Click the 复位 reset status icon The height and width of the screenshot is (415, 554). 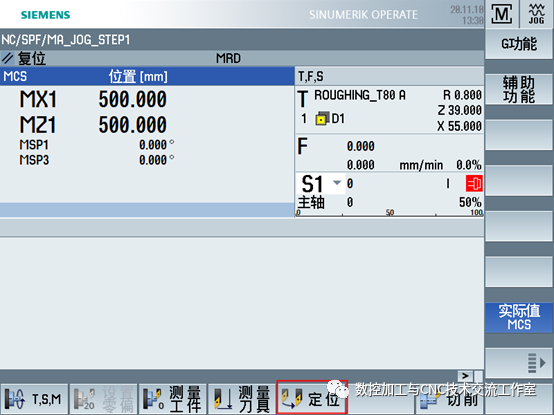tap(7, 58)
